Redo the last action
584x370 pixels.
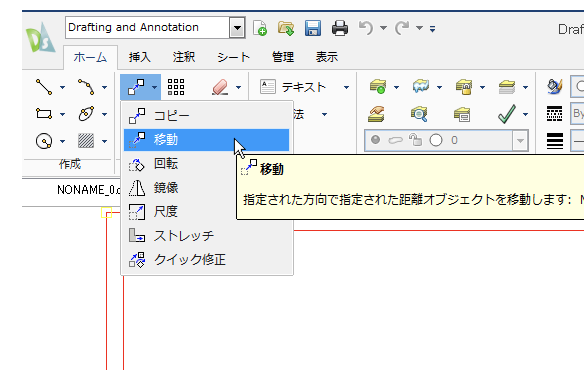tap(402, 28)
